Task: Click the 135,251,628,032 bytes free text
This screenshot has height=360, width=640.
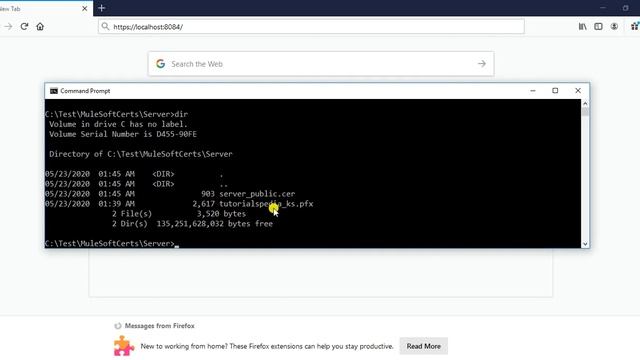Action: pos(215,224)
